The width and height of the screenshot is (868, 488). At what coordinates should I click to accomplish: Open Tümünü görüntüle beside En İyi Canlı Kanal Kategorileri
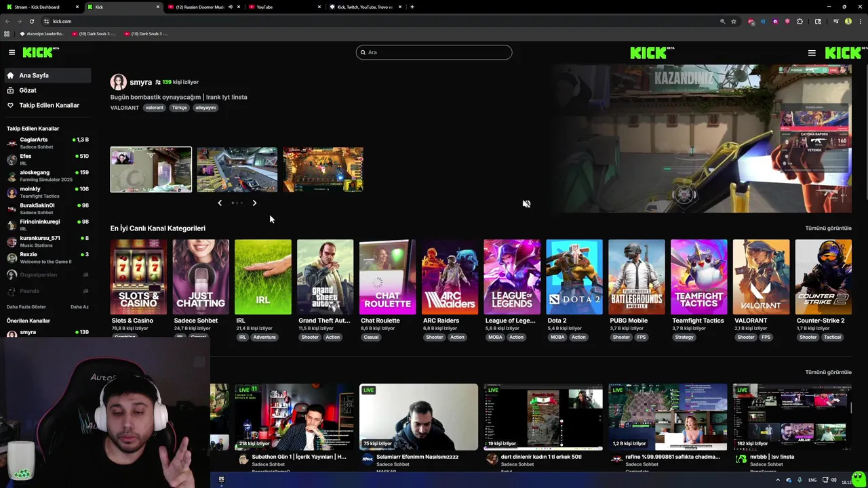pyautogui.click(x=828, y=228)
